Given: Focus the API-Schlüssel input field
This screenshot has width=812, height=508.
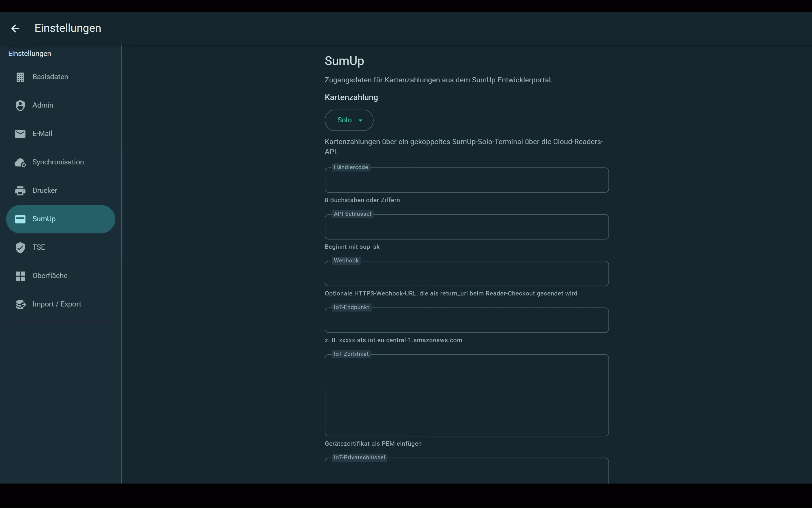Looking at the screenshot, I should pyautogui.click(x=467, y=227).
